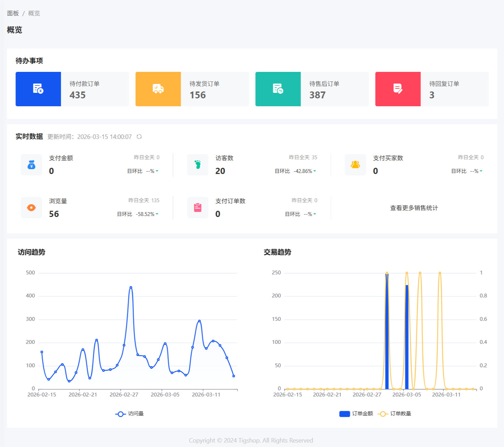Open 查看更多销售统计 link

(x=414, y=208)
